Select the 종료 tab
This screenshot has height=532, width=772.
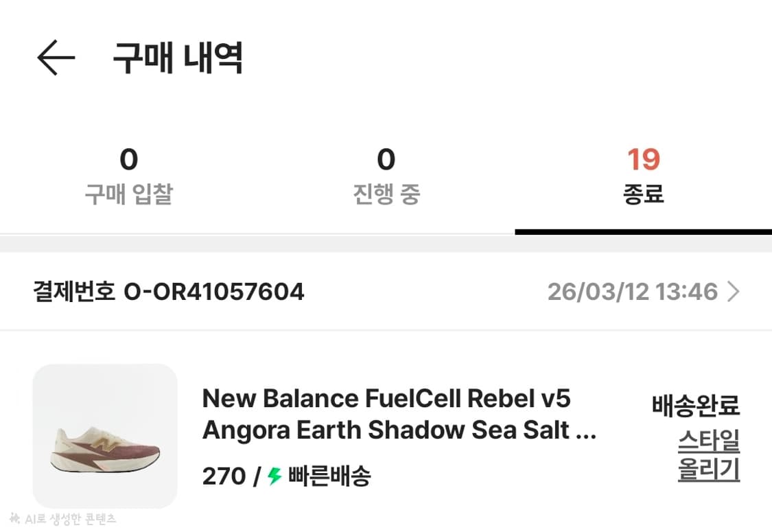click(x=643, y=195)
